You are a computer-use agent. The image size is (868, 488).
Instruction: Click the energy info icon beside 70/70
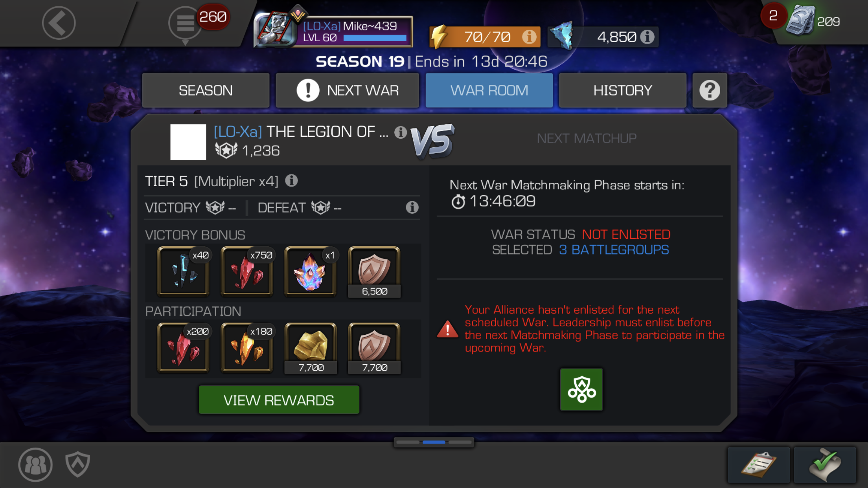click(x=529, y=37)
